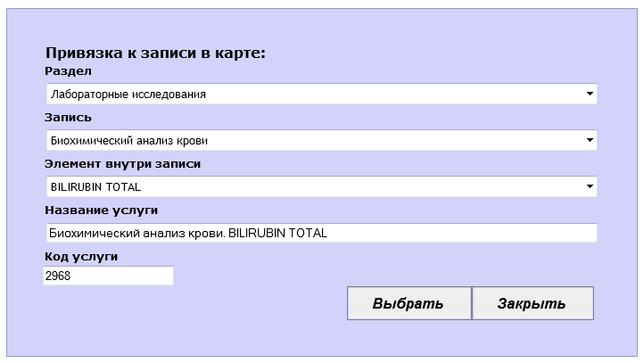Open the Раздел dropdown arrow
Viewport: 644px width, 363px height.
(590, 94)
